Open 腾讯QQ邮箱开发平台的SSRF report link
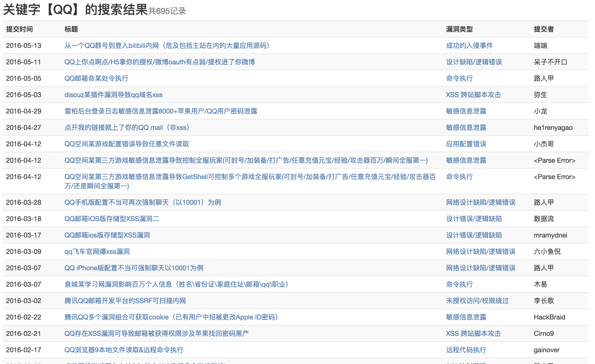 (x=125, y=301)
